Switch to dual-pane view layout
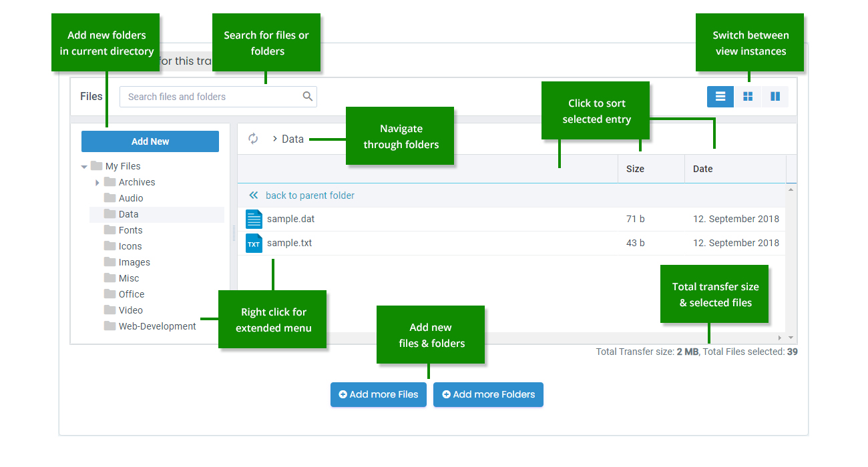 pyautogui.click(x=775, y=96)
